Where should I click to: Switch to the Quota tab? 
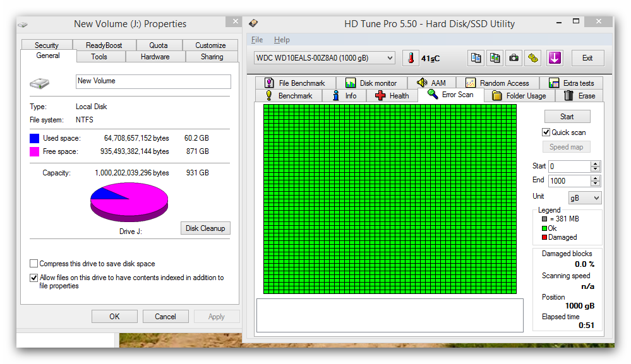coord(159,45)
